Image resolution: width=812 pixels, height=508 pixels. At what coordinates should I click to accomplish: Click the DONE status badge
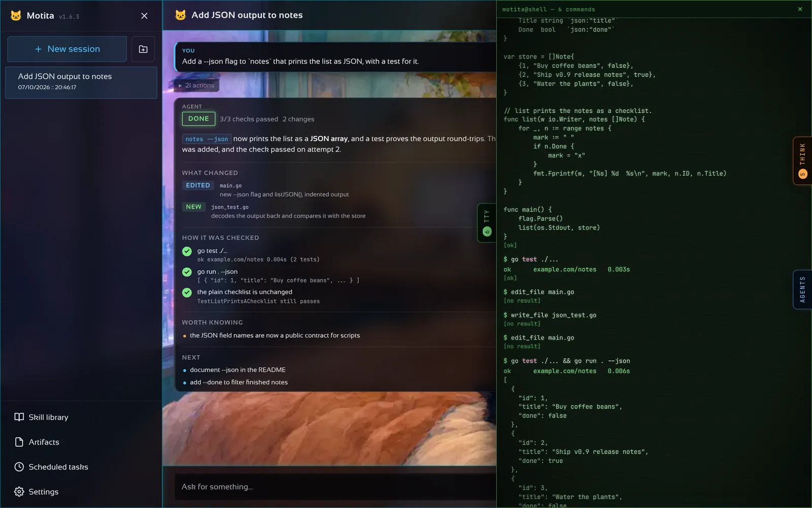click(198, 119)
